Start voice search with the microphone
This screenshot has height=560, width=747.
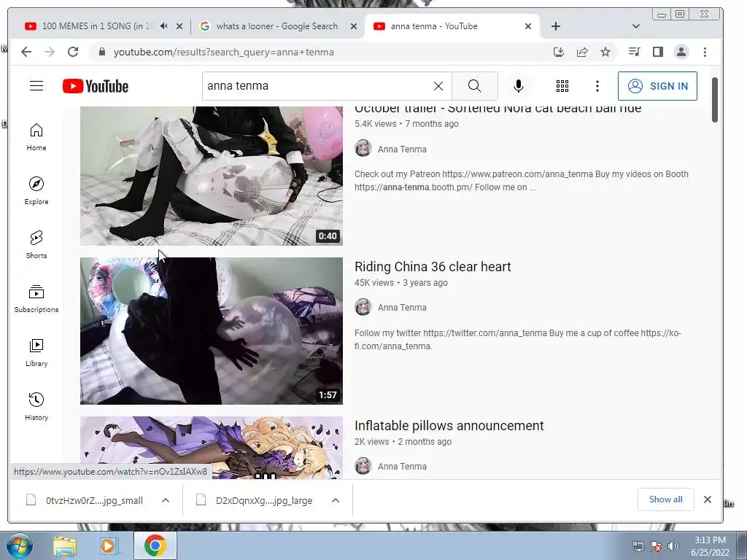(x=519, y=86)
